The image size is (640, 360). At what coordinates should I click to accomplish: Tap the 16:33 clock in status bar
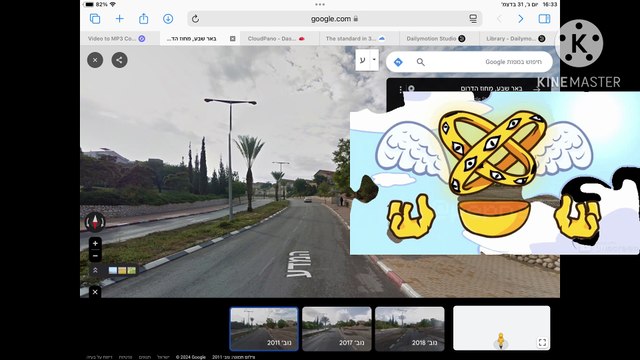click(x=550, y=4)
